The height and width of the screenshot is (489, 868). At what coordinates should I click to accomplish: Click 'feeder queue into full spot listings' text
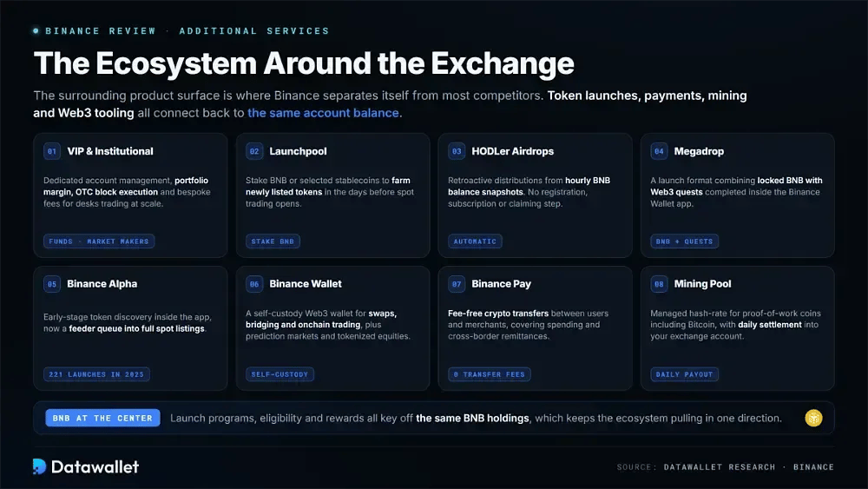137,329
